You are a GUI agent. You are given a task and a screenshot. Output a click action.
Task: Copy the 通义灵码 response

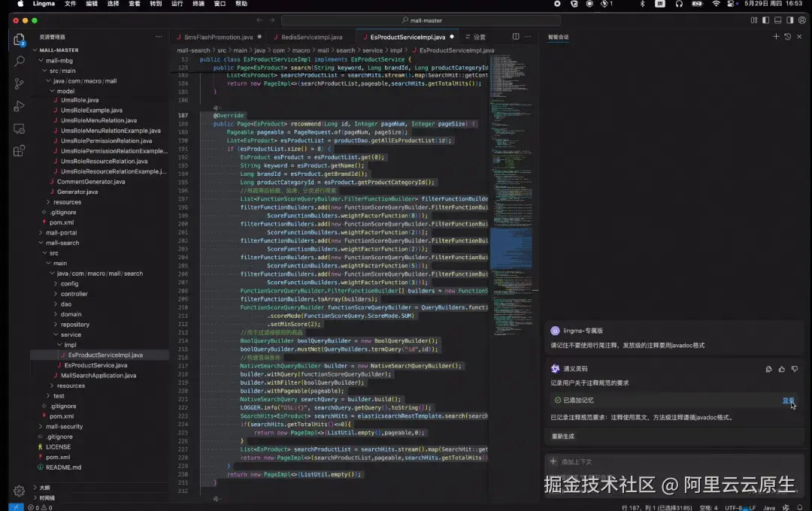click(x=768, y=369)
